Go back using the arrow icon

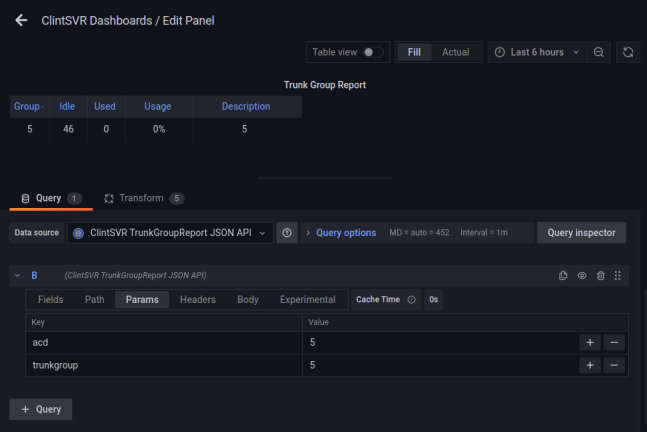pyautogui.click(x=21, y=20)
